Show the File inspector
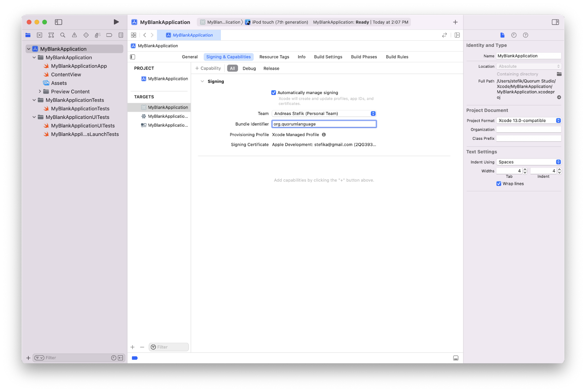Screen dimensions: 586x392 (x=502, y=35)
